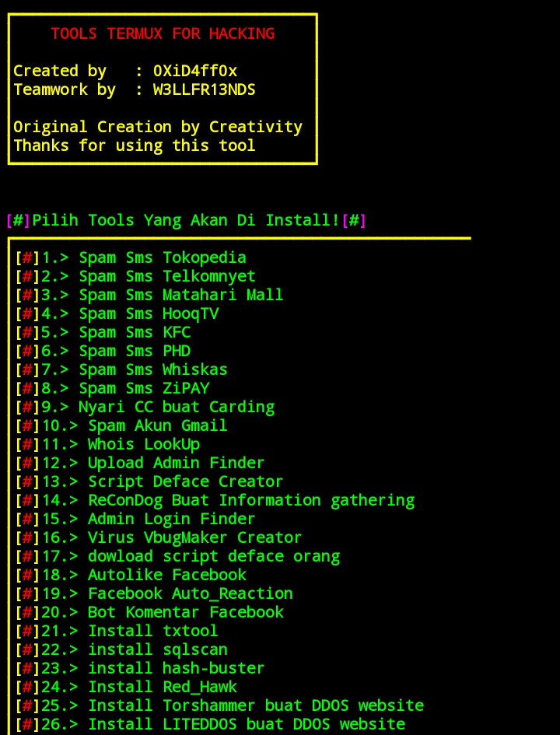Select the '23.> install hash-buster' row

tap(140, 668)
